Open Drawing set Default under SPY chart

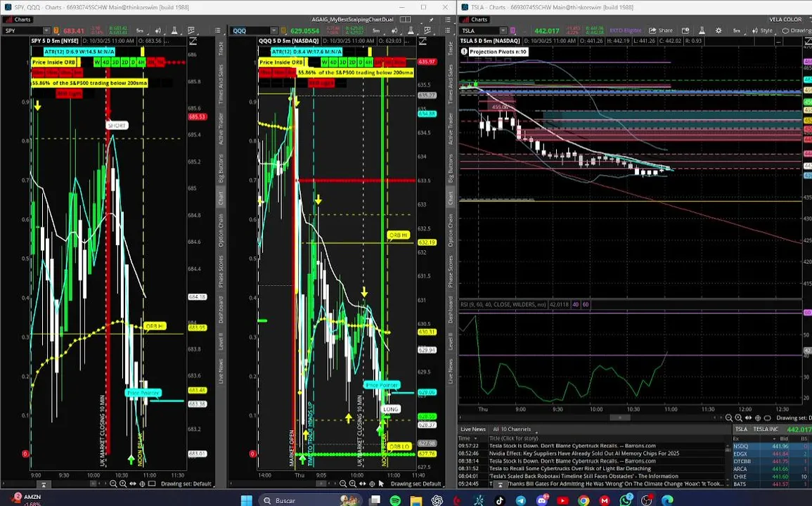(x=186, y=484)
